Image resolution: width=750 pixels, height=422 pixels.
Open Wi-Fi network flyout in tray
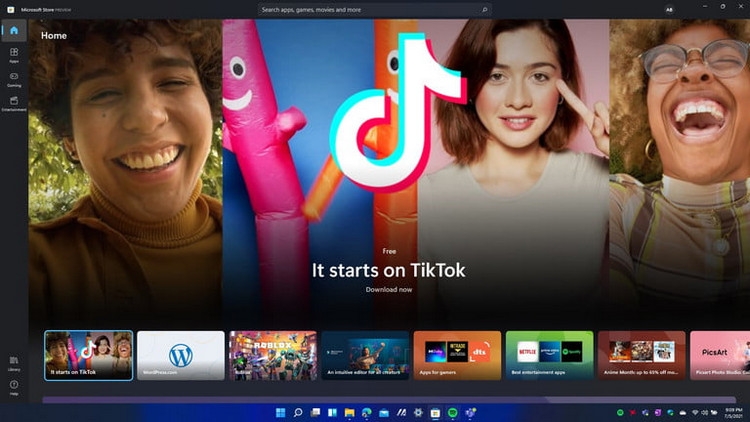695,412
